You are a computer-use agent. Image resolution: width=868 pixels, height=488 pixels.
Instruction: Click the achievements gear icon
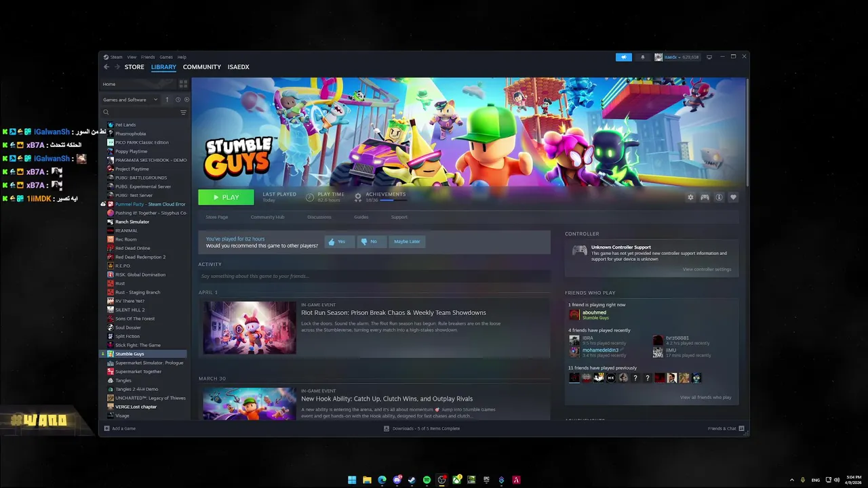tap(358, 197)
